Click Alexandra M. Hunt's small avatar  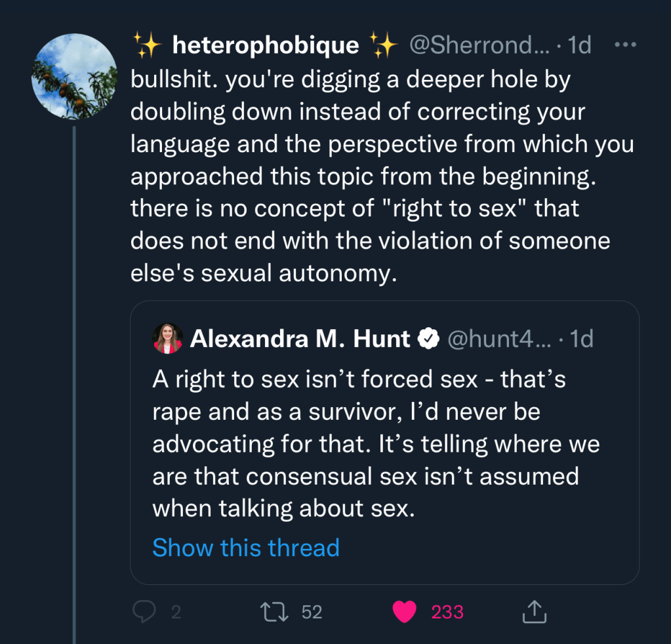(168, 338)
